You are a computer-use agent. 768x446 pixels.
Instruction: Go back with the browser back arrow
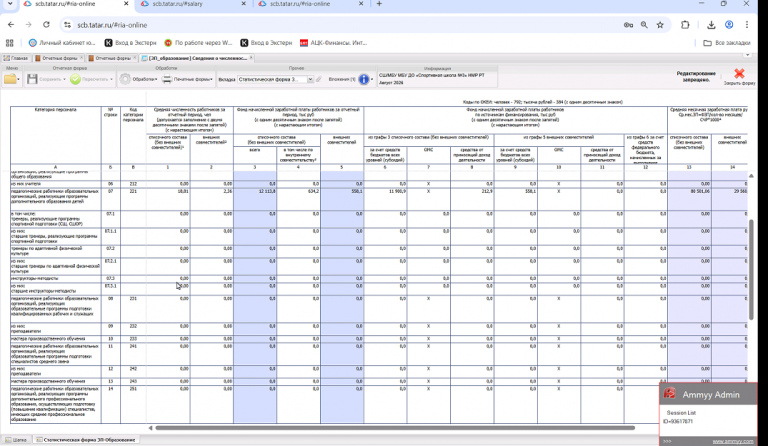pyautogui.click(x=11, y=24)
